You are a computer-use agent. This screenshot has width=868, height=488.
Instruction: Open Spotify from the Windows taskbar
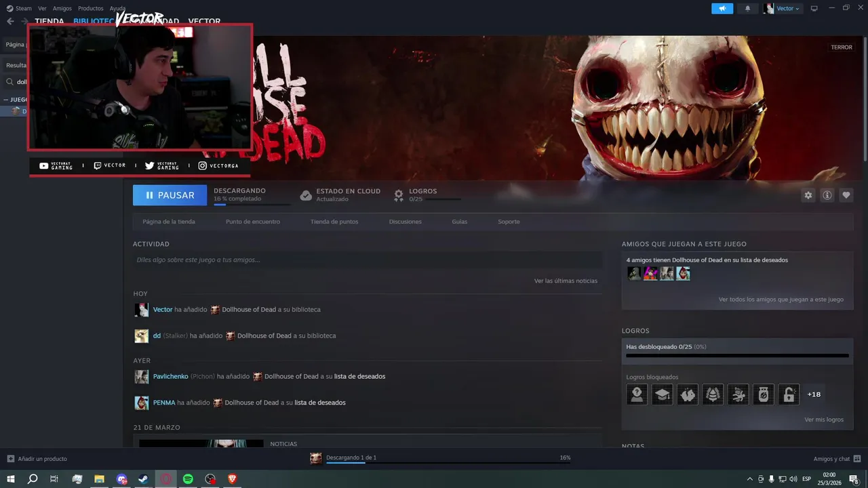tap(188, 479)
